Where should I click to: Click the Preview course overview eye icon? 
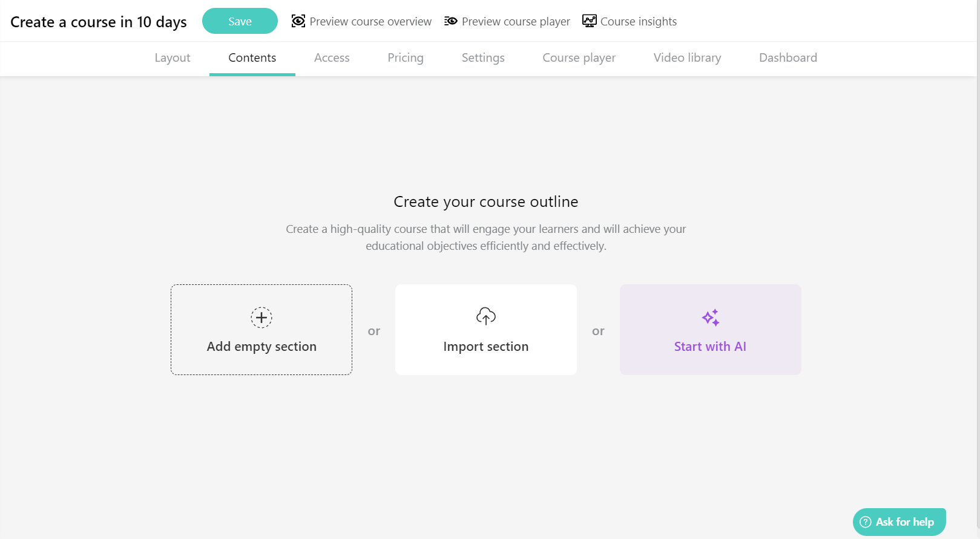298,21
